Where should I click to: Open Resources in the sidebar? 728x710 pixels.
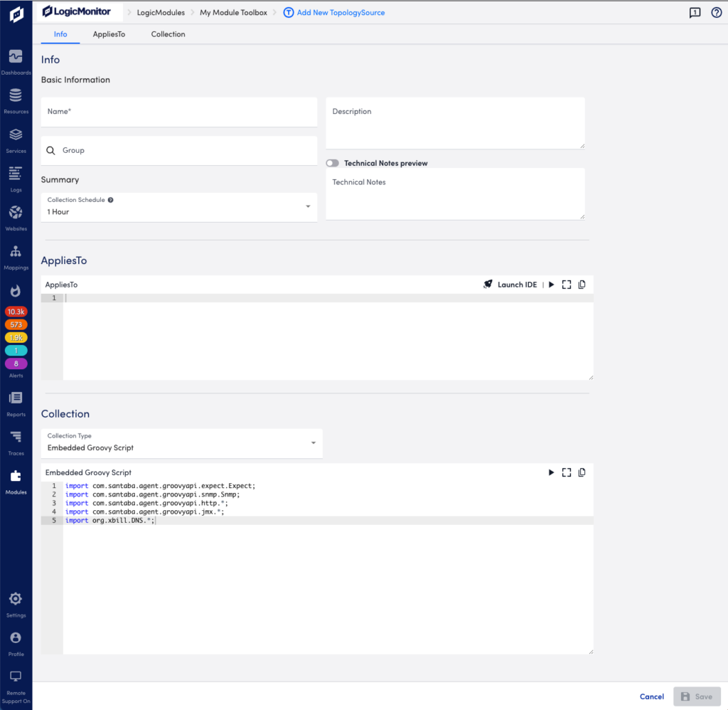[16, 95]
